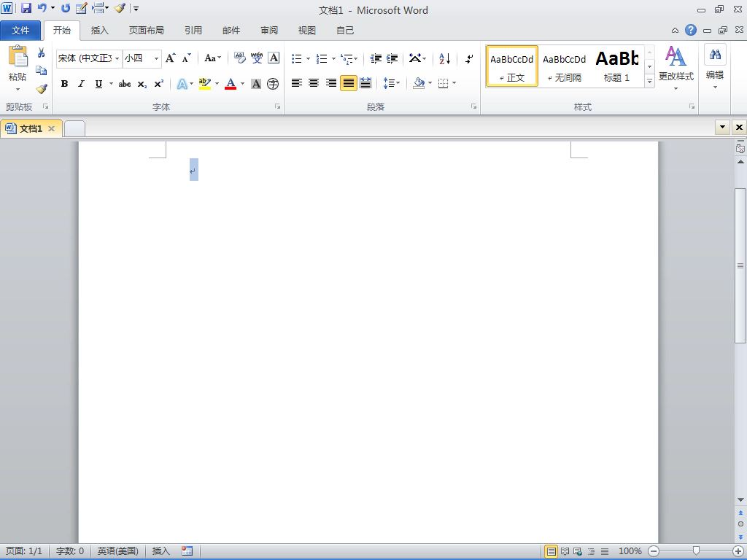Click the bullet list icon
Image resolution: width=747 pixels, height=560 pixels.
tap(297, 58)
